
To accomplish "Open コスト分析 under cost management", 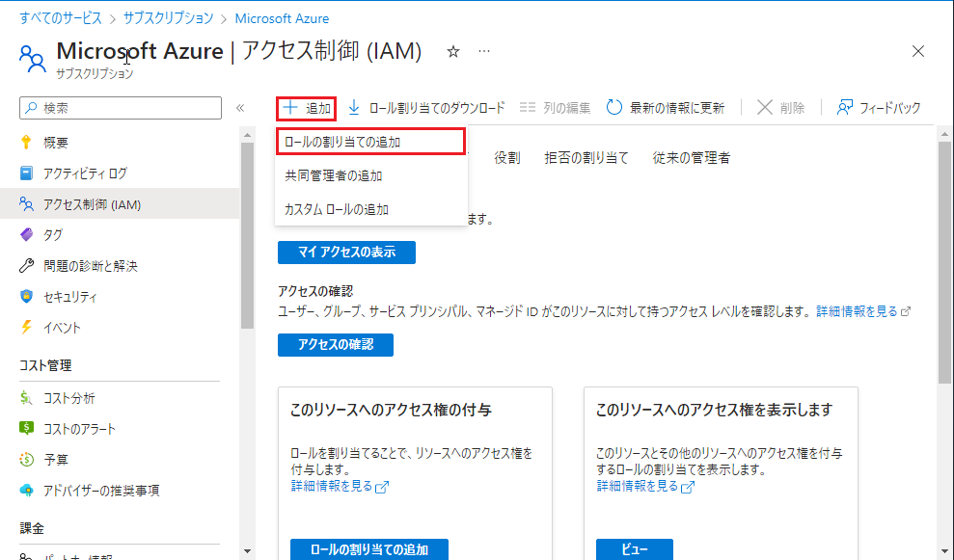I will 69,398.
